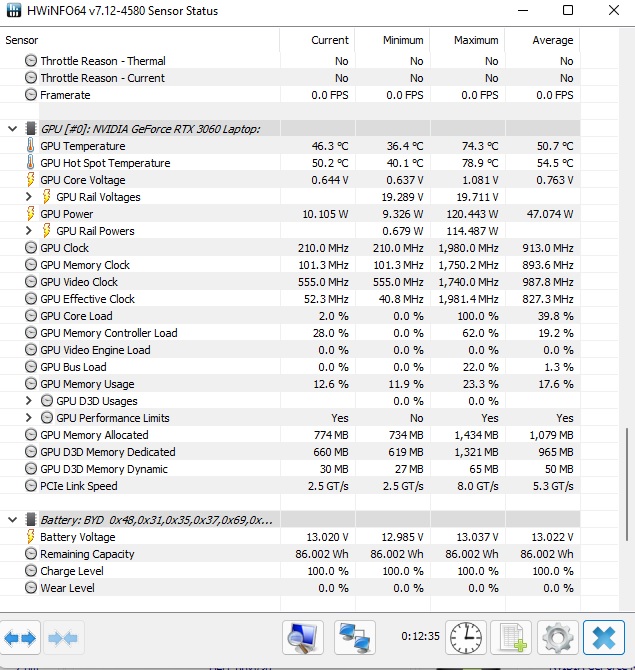635x670 pixels.
Task: Click the chip icon beside GPU [#0] group
Action: coord(31,129)
